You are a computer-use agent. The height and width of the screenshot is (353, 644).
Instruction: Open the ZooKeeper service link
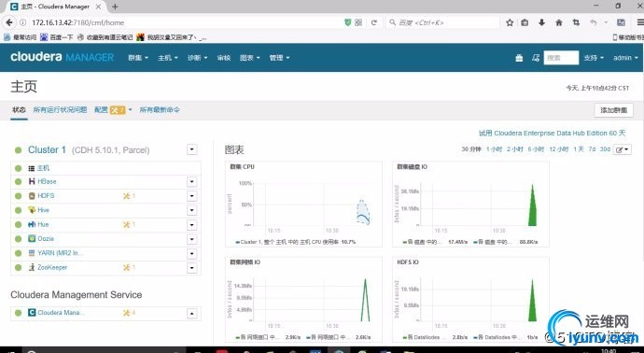(52, 267)
